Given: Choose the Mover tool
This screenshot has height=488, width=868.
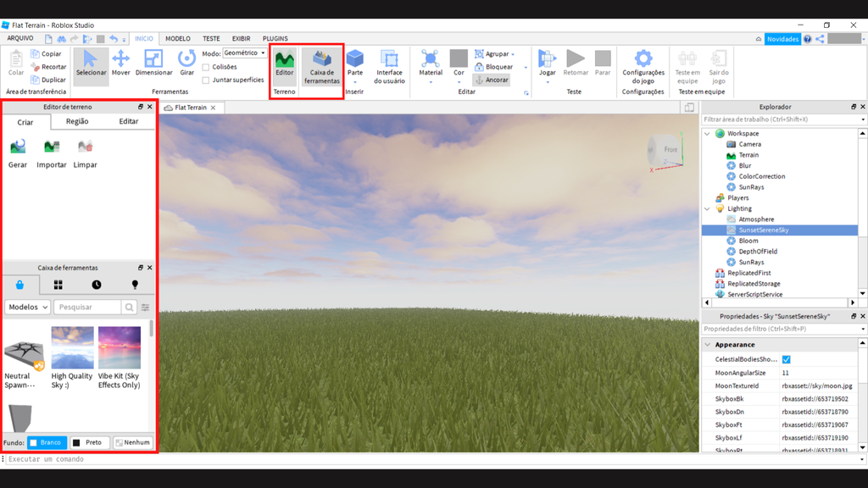Looking at the screenshot, I should (120, 63).
